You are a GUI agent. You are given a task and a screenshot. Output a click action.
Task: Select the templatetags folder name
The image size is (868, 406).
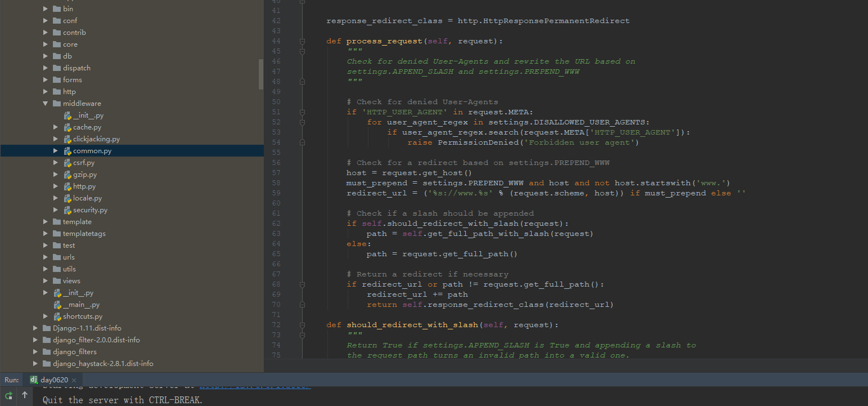pos(84,234)
